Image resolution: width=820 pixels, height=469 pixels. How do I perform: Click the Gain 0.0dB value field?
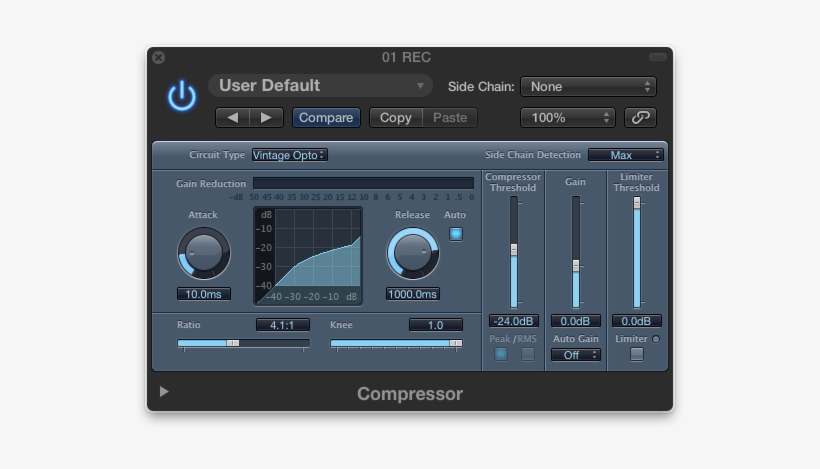coord(575,321)
